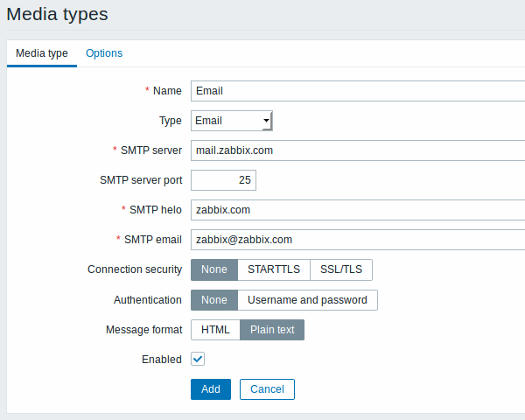Click the Name input field
The width and height of the screenshot is (525, 420).
coord(358,91)
